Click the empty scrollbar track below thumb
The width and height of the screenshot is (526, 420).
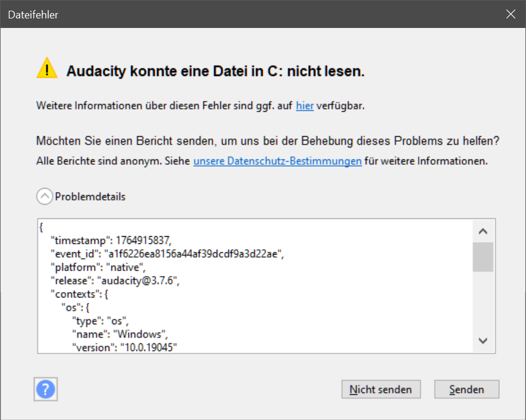pos(483,303)
